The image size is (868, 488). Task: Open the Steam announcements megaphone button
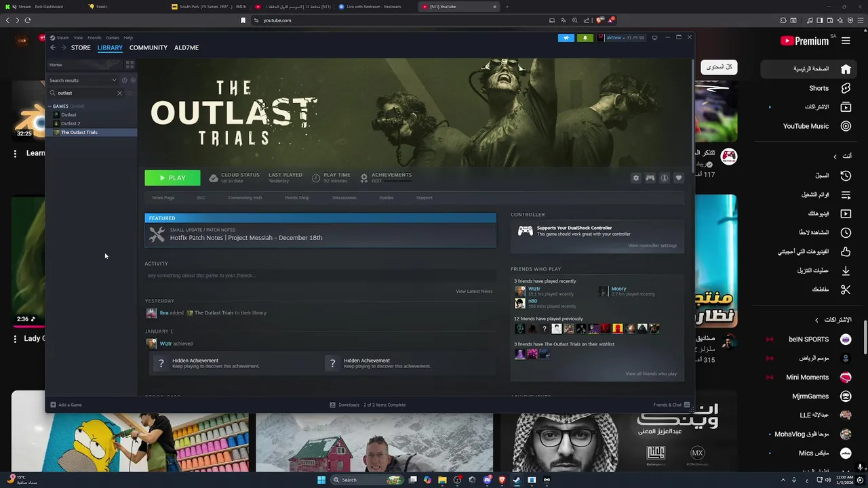(566, 38)
